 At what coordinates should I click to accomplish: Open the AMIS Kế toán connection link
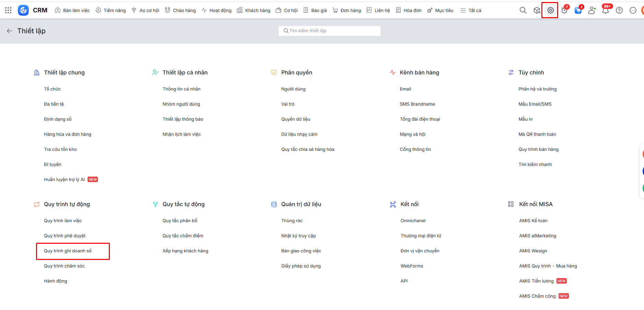[533, 221]
